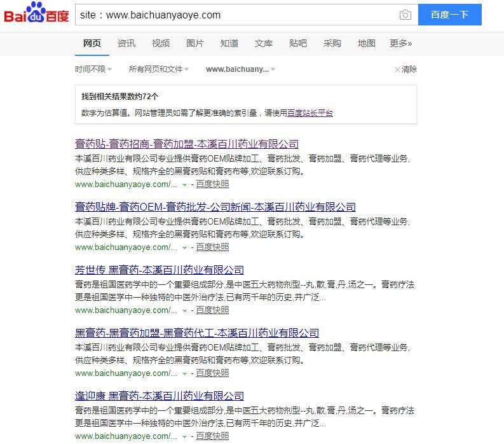Click green URL under 芳世传 result
This screenshot has width=504, height=444.
126,310
